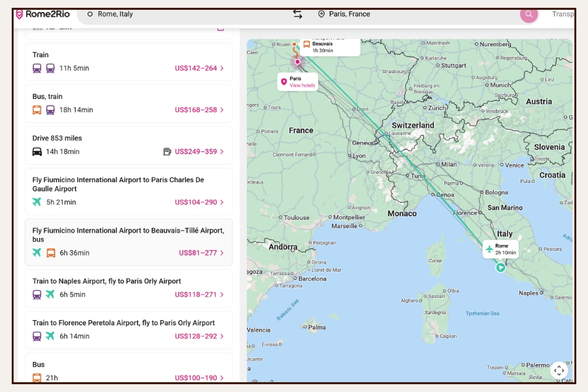Image resolution: width=588 pixels, height=392 pixels.
Task: Toggle fullscreen map expand button
Action: click(x=559, y=370)
